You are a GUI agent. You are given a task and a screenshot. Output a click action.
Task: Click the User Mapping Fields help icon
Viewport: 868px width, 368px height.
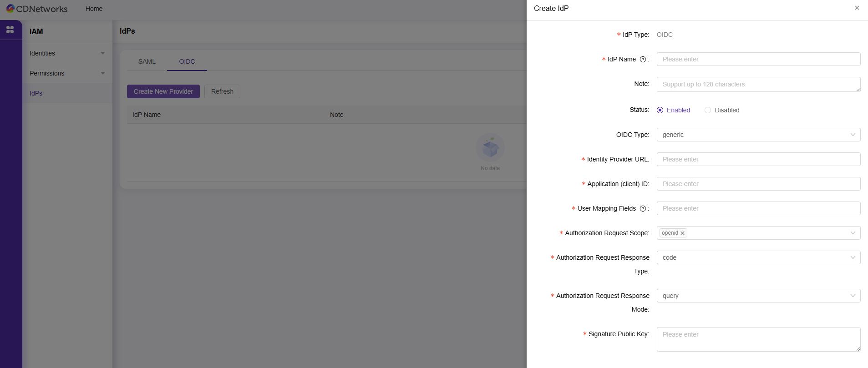pos(643,209)
